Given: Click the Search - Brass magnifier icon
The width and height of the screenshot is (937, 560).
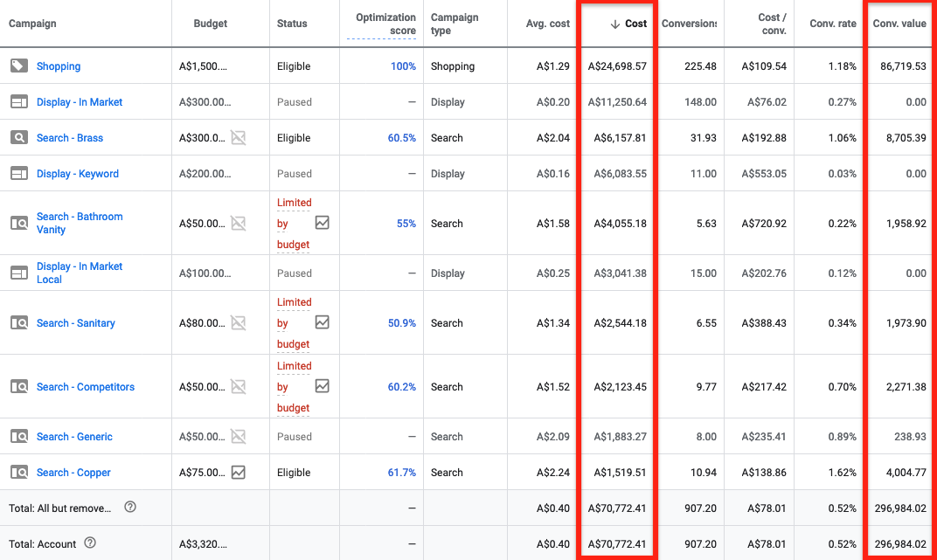Looking at the screenshot, I should tap(18, 138).
